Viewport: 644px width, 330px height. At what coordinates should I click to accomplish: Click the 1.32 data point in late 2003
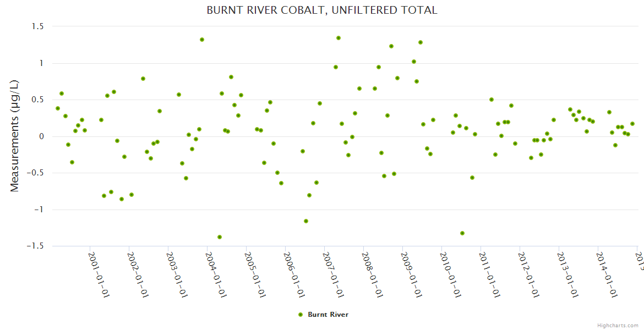coord(202,40)
